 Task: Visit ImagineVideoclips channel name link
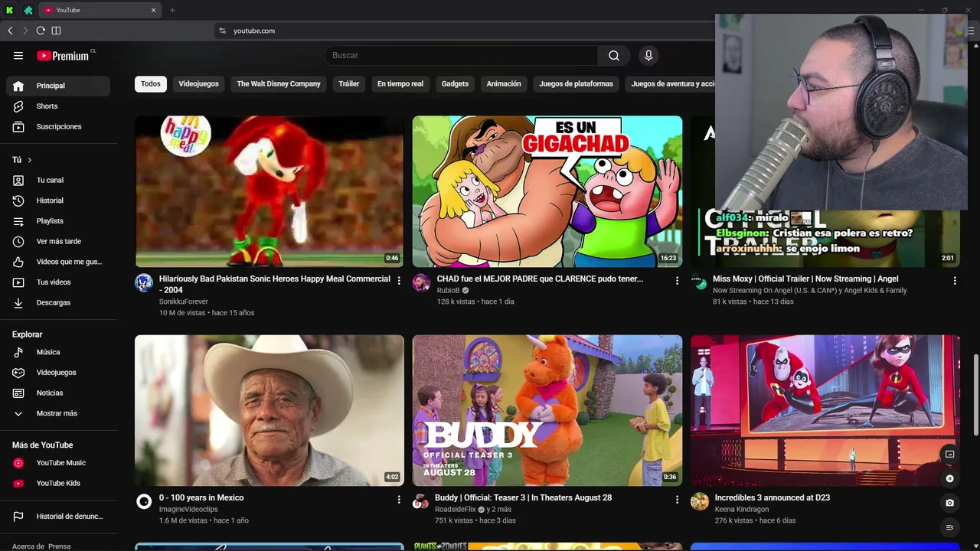[188, 509]
